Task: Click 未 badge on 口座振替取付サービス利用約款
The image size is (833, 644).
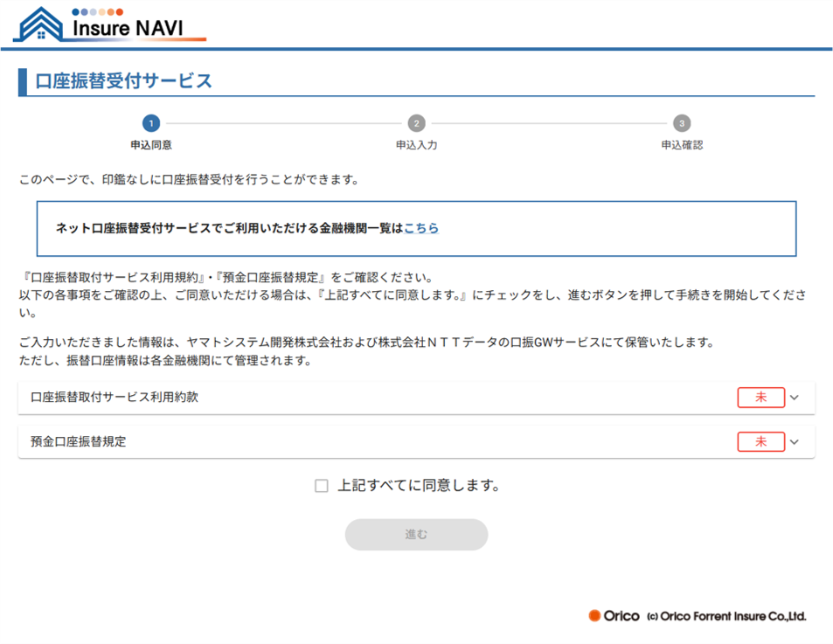Action: [760, 398]
